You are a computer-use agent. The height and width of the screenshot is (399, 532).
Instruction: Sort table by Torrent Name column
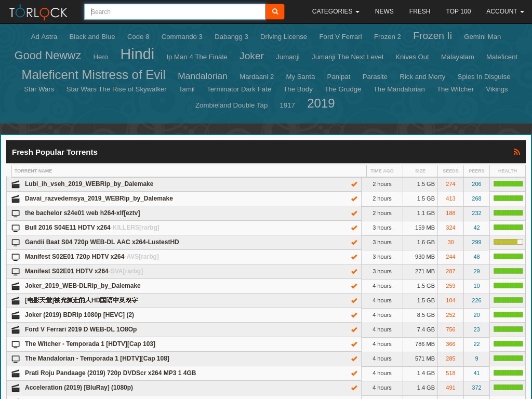[x=33, y=171]
